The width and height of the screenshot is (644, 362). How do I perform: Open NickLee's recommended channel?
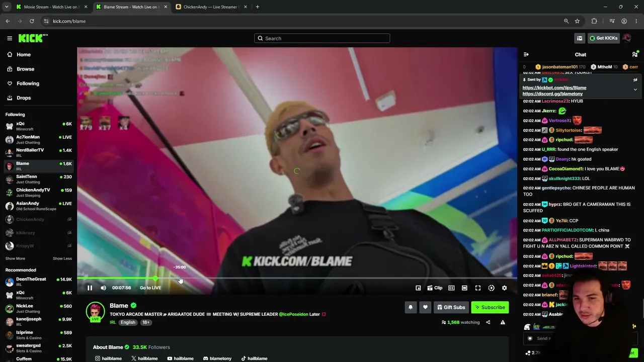tap(38, 308)
